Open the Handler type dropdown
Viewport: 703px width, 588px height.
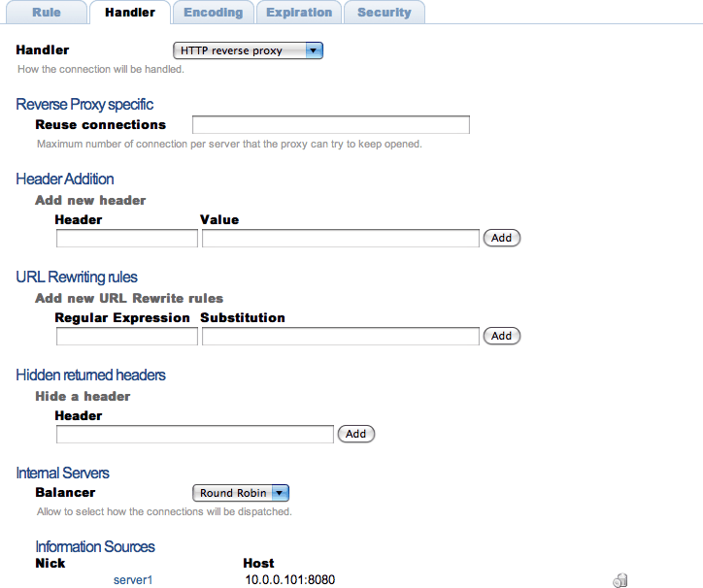(248, 50)
